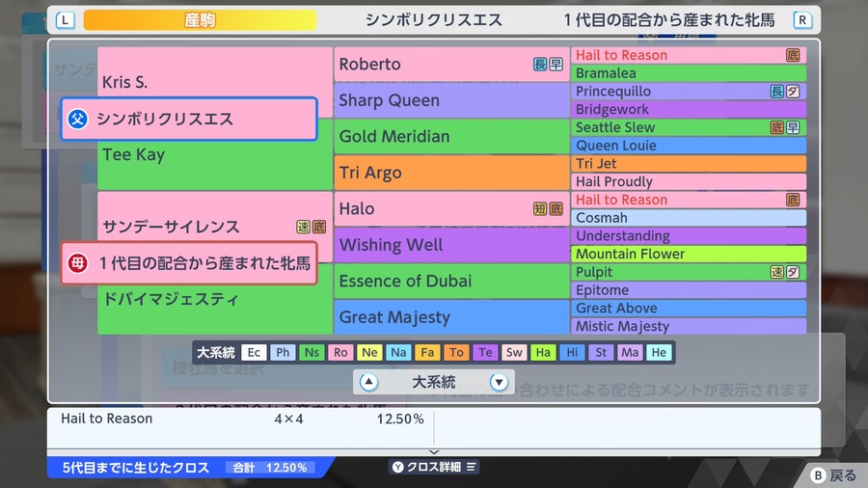Select the Epitome ancestor row
The image size is (868, 488).
point(689,290)
